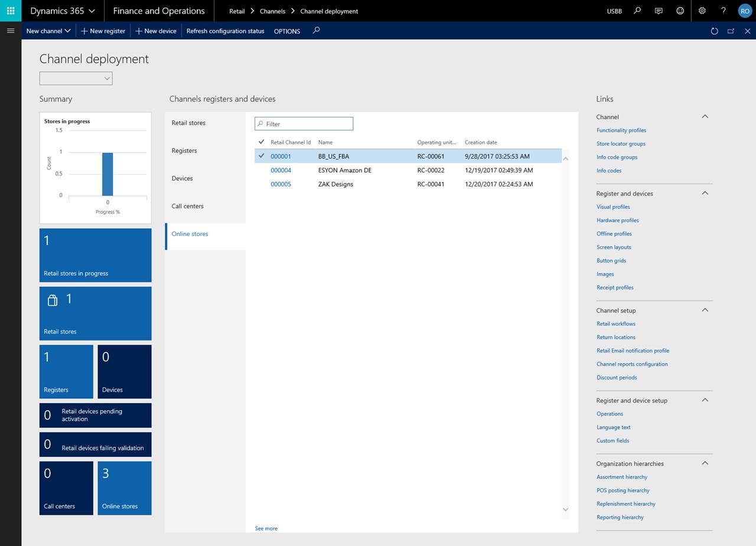The height and width of the screenshot is (546, 756).
Task: Close the Channel deployment page
Action: pos(747,31)
